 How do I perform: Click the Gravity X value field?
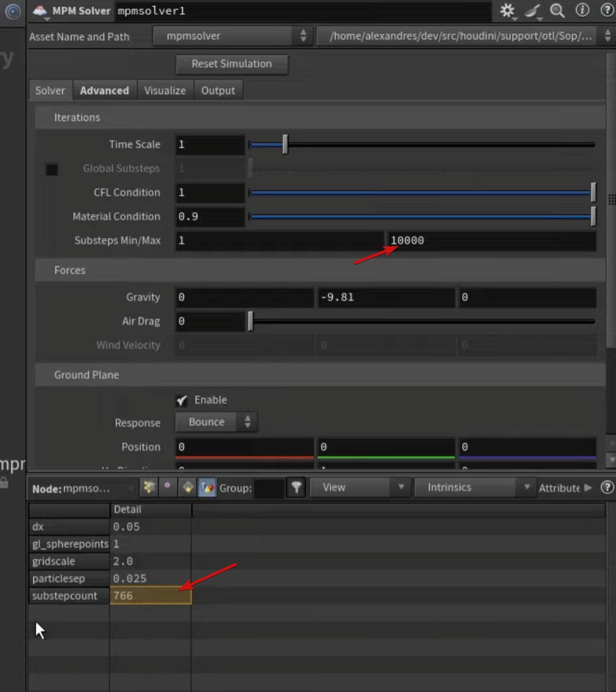(x=244, y=297)
